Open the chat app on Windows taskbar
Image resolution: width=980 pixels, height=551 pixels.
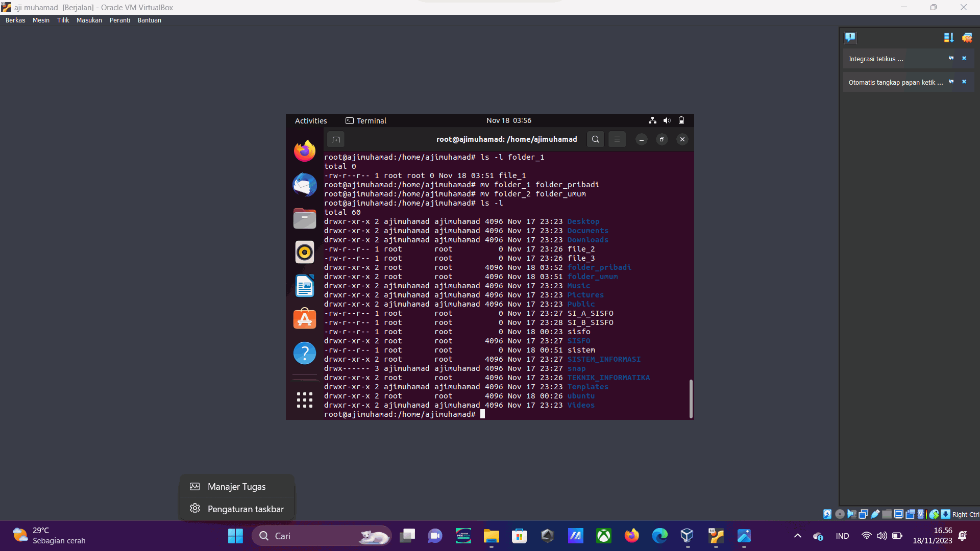pyautogui.click(x=435, y=536)
